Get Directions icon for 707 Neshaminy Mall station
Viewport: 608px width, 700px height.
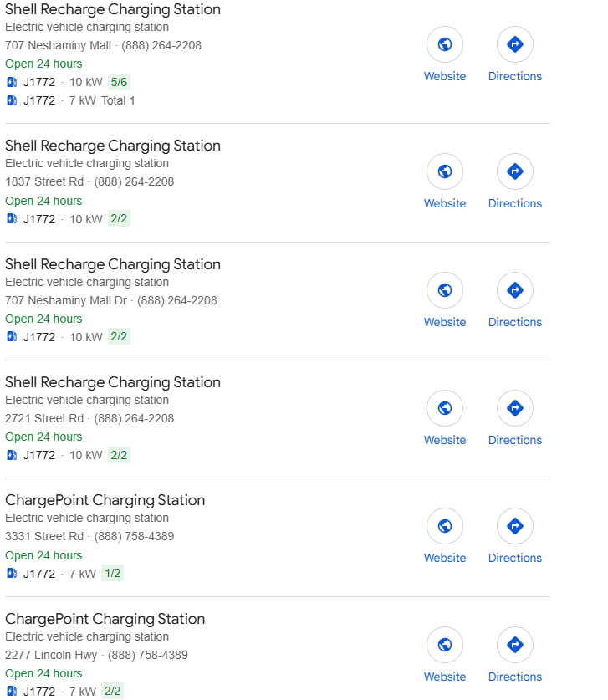pyautogui.click(x=514, y=44)
